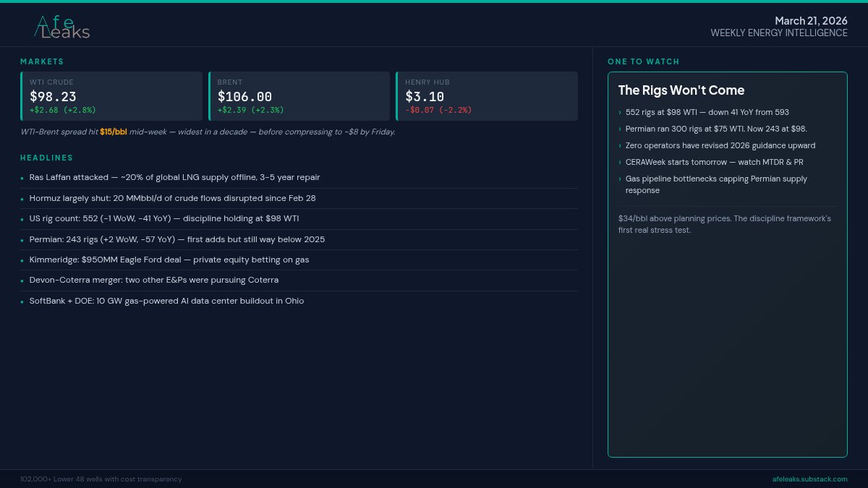Image resolution: width=868 pixels, height=488 pixels.
Task: Click the Markets section heading
Action: coord(42,62)
